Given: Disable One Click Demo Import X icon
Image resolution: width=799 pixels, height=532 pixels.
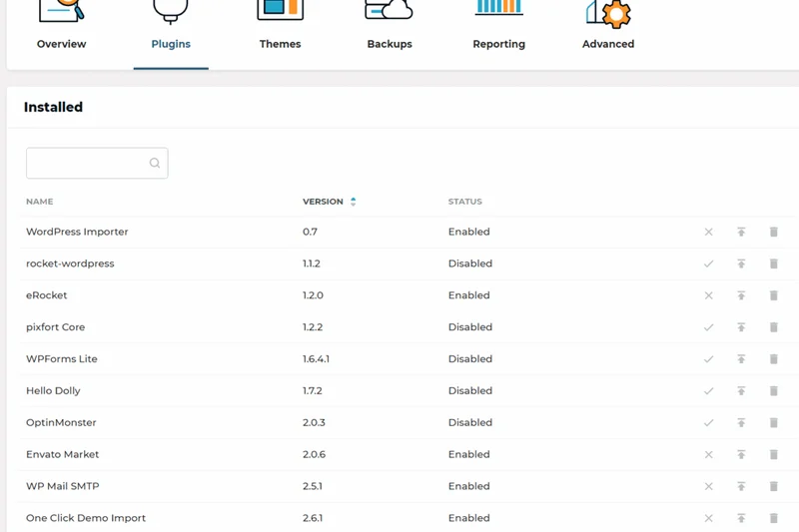Looking at the screenshot, I should click(708, 518).
